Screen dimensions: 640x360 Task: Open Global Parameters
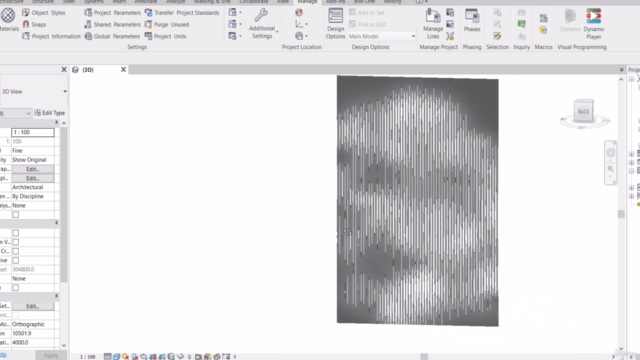click(112, 36)
